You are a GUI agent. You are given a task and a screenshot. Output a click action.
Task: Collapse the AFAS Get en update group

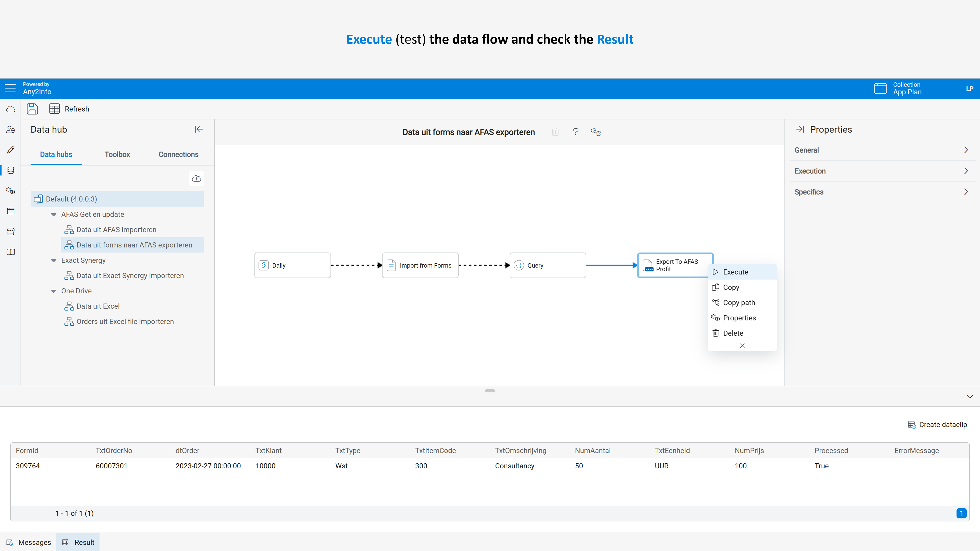tap(54, 214)
